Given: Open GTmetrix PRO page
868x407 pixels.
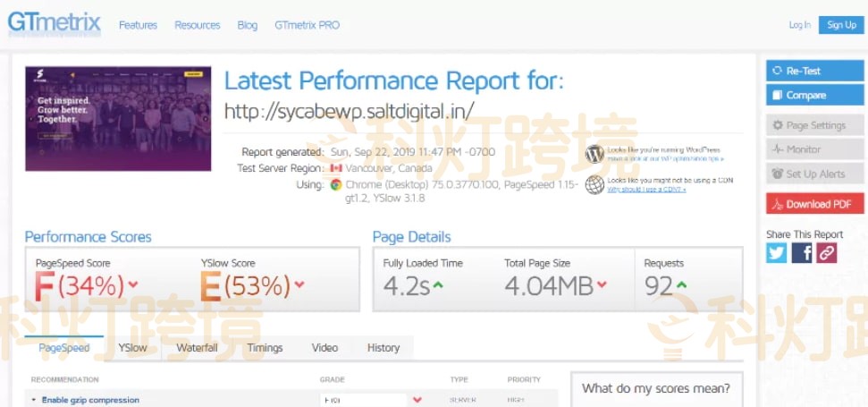Looking at the screenshot, I should point(308,25).
